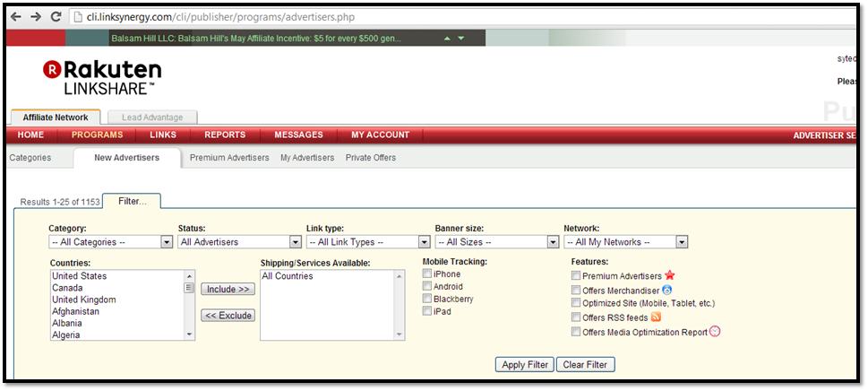This screenshot has width=868, height=391.
Task: Click the browser forward arrow
Action: point(36,17)
